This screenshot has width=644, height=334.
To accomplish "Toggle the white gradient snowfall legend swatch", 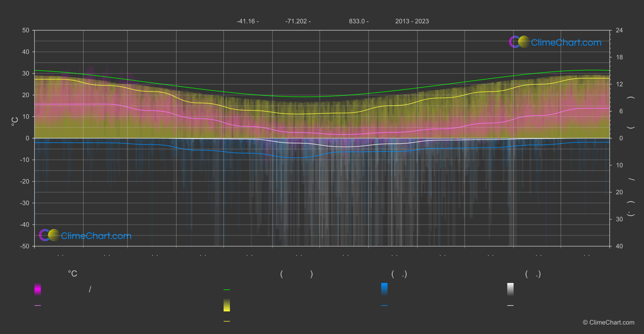I will [x=511, y=289].
